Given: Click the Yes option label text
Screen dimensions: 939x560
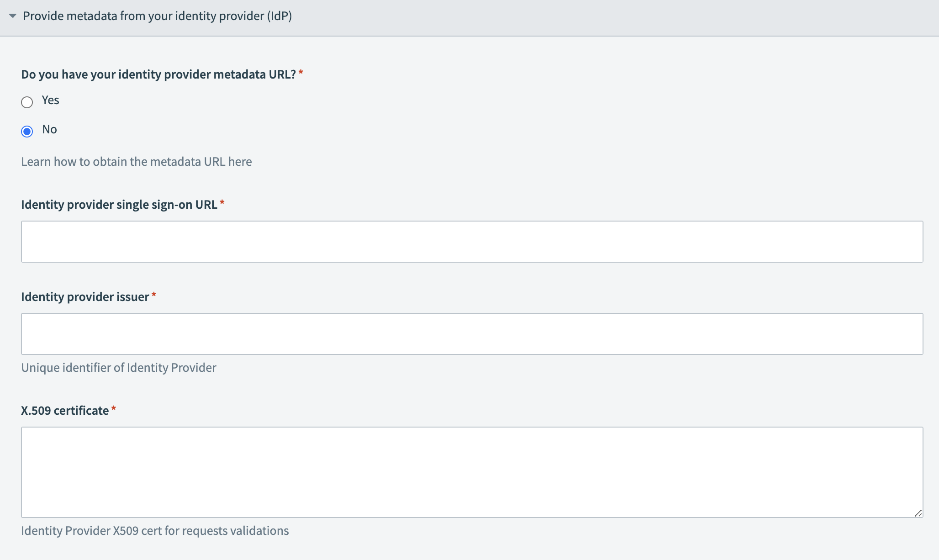Looking at the screenshot, I should 50,100.
